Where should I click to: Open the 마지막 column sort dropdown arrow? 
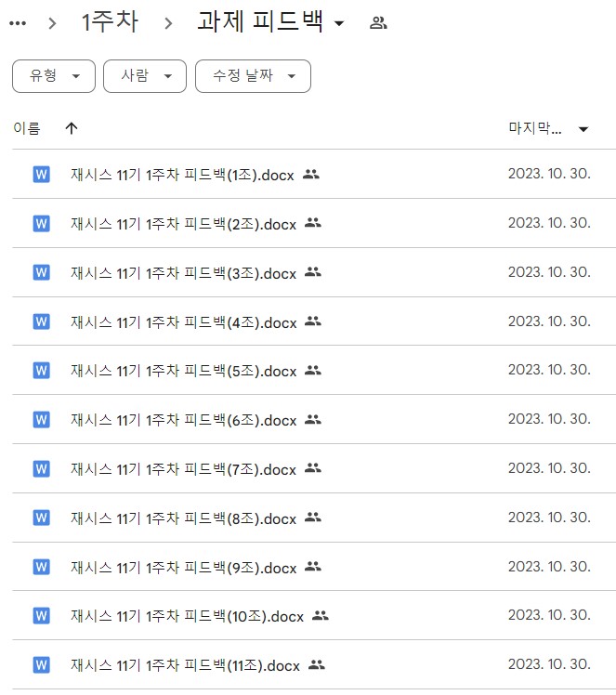(583, 129)
